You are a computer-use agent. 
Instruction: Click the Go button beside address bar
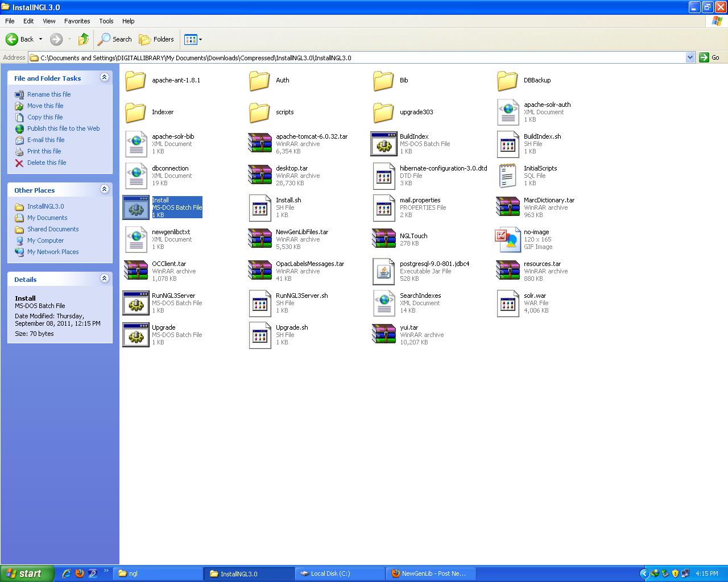coord(710,57)
